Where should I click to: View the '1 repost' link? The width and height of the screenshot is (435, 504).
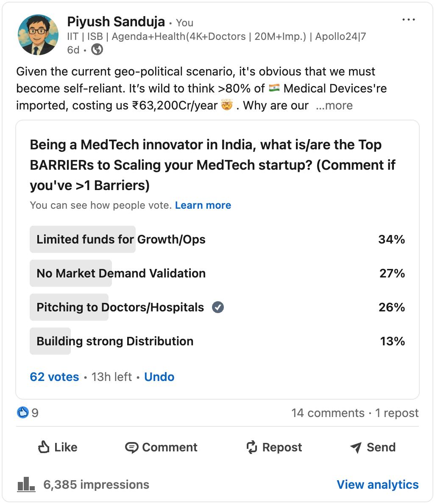tap(397, 413)
